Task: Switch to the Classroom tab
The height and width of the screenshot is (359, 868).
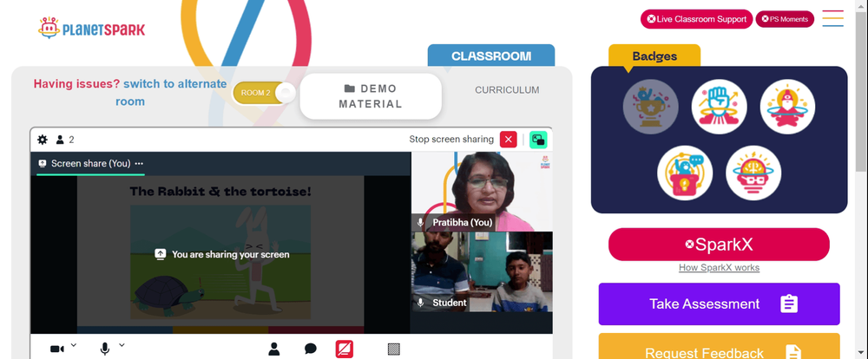Action: pos(491,55)
